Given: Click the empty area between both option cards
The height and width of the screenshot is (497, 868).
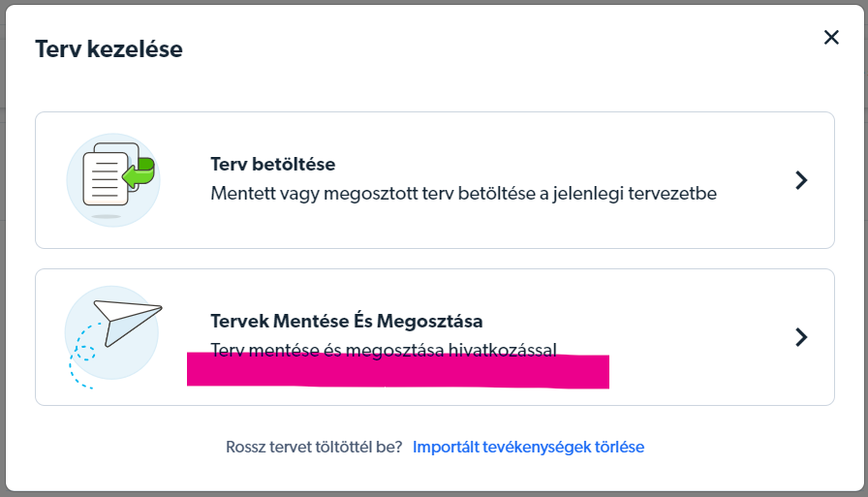Looking at the screenshot, I should coord(435,259).
